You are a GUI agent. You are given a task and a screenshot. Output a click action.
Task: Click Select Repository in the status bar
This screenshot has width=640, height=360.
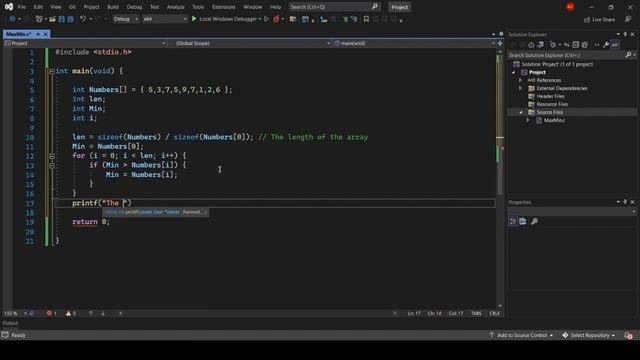tap(589, 335)
